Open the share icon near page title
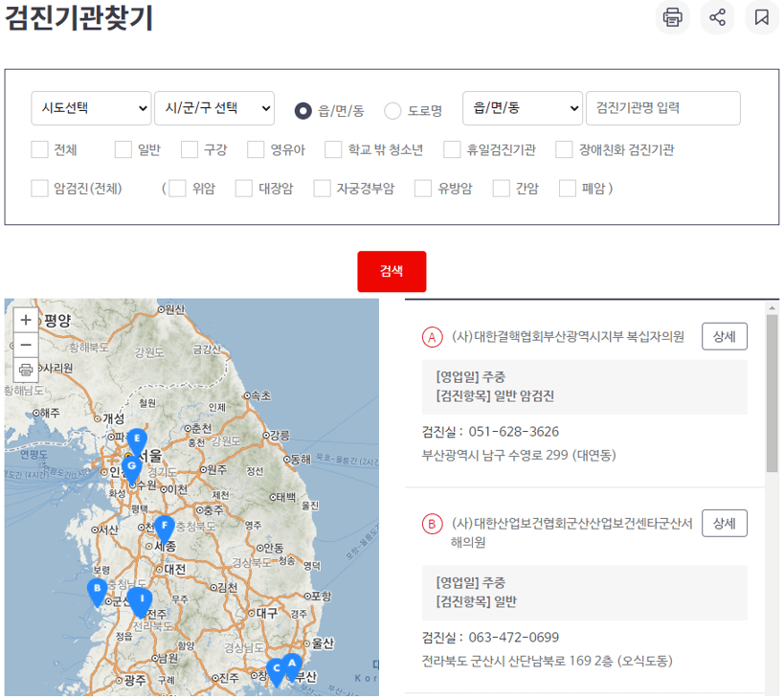This screenshot has height=699, width=784. coord(716,18)
